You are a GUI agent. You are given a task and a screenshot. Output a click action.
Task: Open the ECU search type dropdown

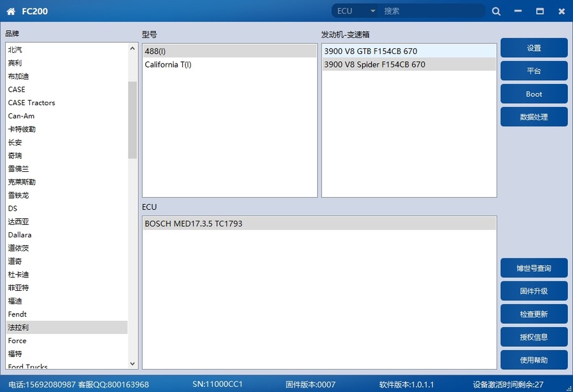coord(356,11)
